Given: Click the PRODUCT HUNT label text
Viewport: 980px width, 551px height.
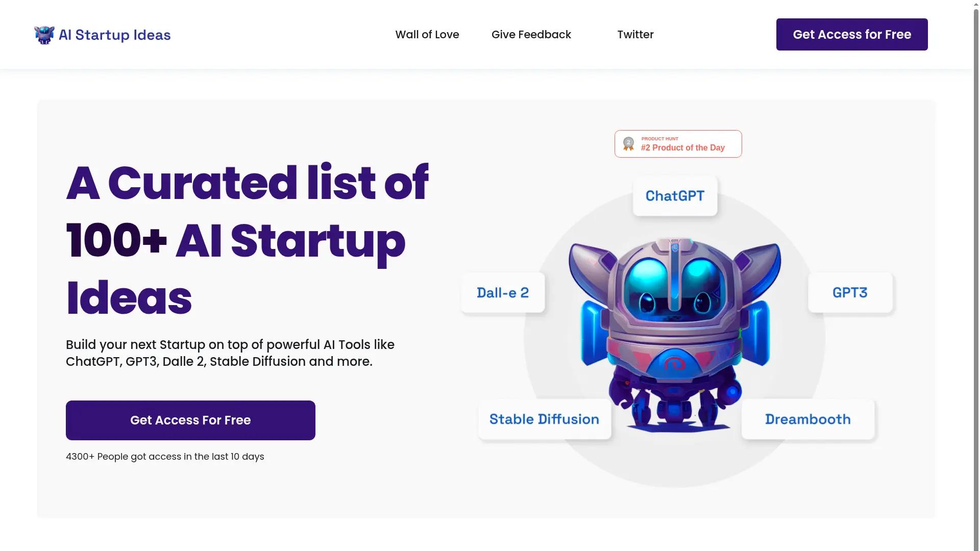Looking at the screenshot, I should pyautogui.click(x=659, y=138).
